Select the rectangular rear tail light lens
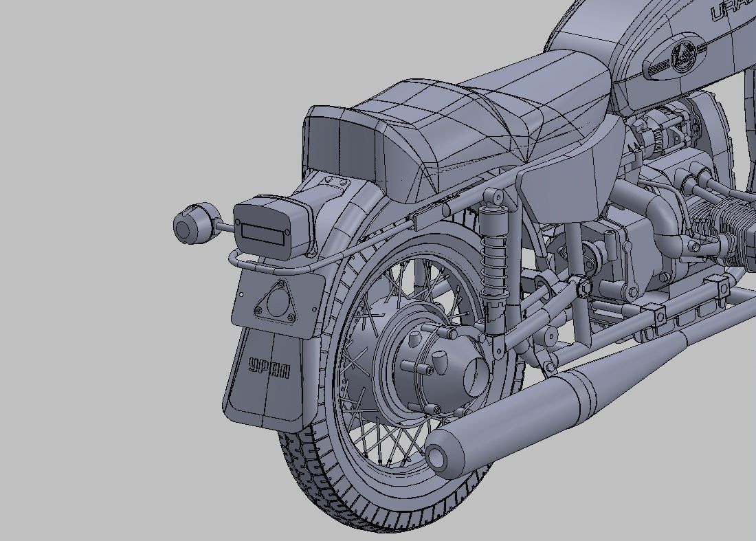The height and width of the screenshot is (541, 756). coord(263,231)
